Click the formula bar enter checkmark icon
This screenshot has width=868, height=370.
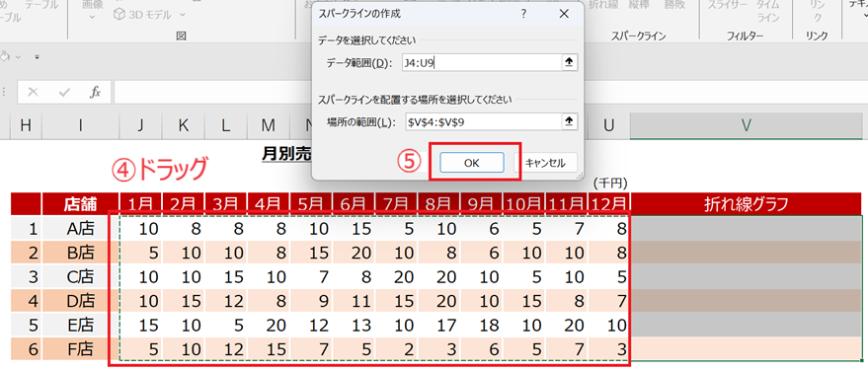click(x=64, y=92)
